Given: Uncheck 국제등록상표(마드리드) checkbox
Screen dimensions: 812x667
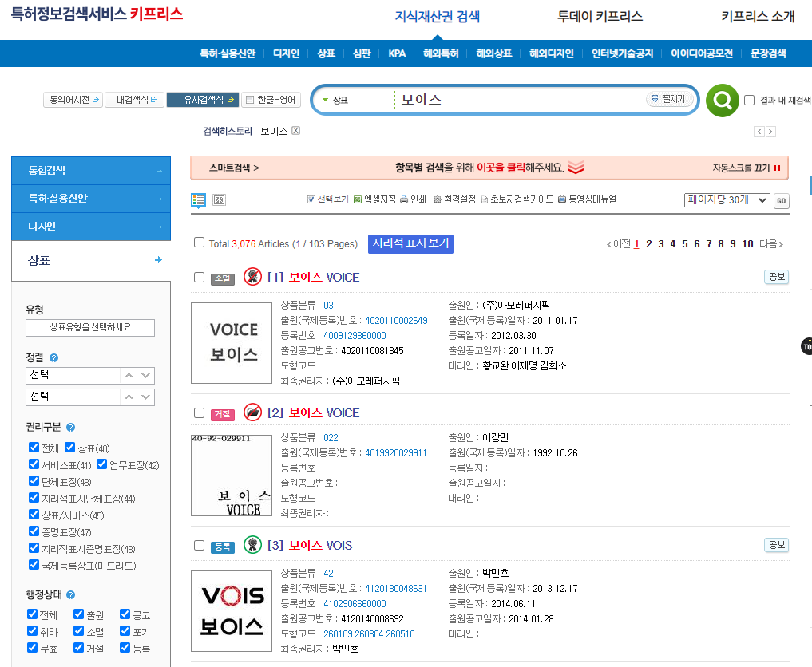Looking at the screenshot, I should click(x=34, y=565).
